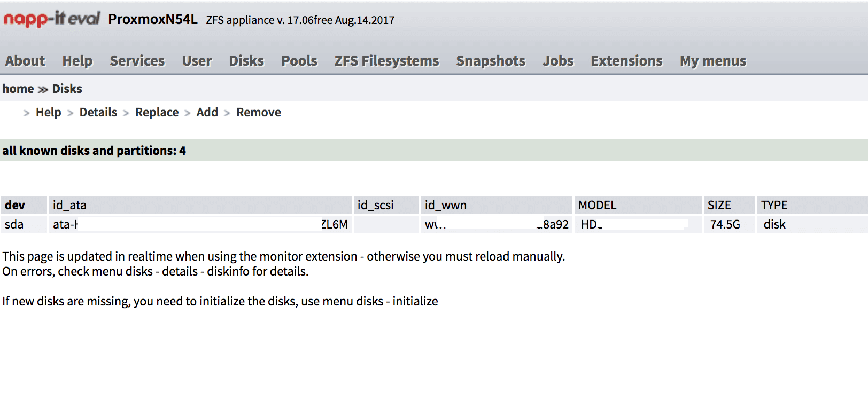Click the napp-it logo

point(52,19)
